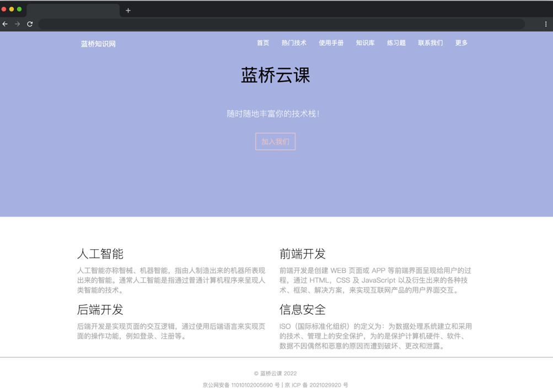
Task: Click the 前端开发 section heading
Action: click(302, 254)
